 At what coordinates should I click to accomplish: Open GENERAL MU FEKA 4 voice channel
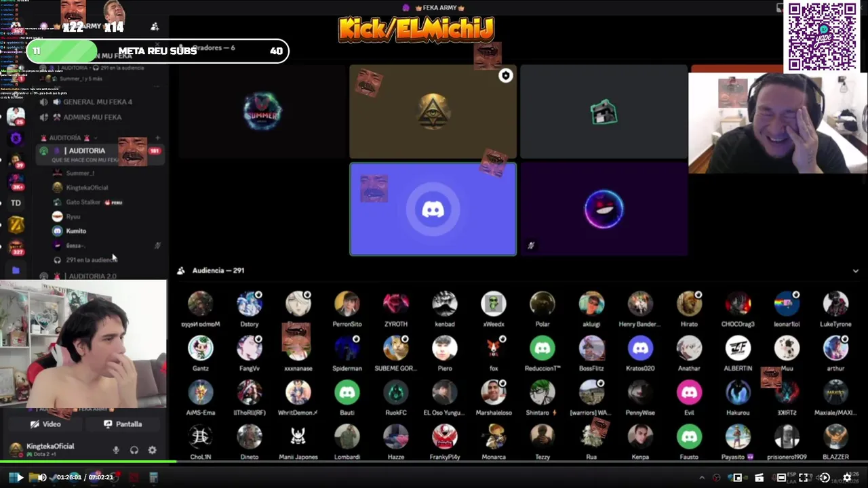click(98, 102)
